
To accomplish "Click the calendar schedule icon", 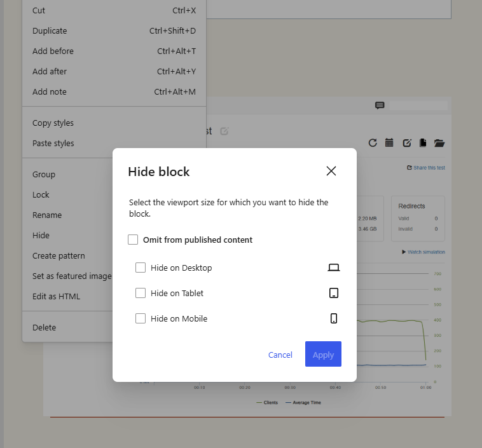I will [390, 143].
